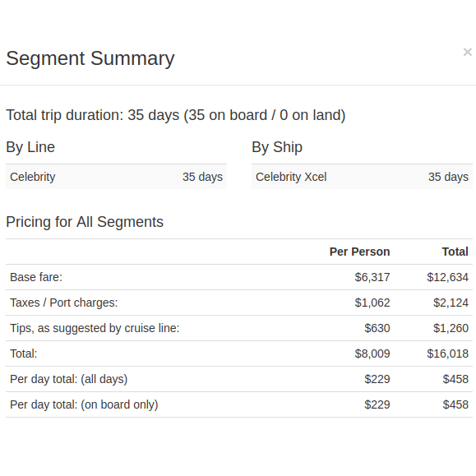Select the Celebrity line row label

click(33, 177)
